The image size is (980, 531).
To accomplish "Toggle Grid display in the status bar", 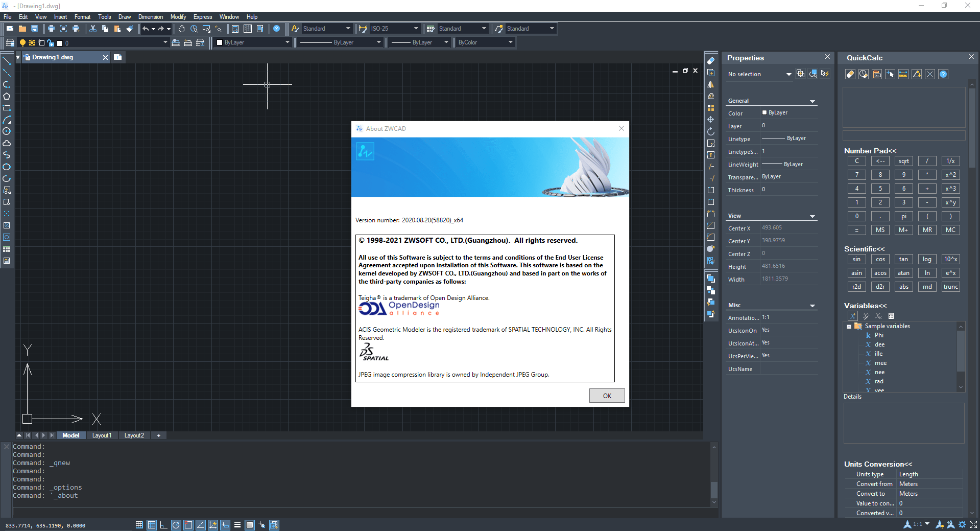I will click(152, 525).
